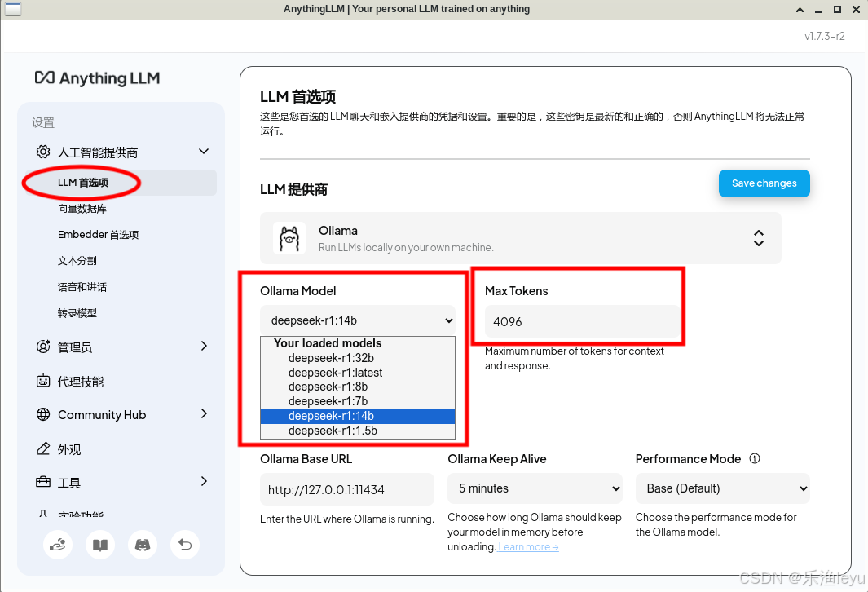Click the support hand-heart icon in footer
The height and width of the screenshot is (592, 868).
pyautogui.click(x=58, y=545)
